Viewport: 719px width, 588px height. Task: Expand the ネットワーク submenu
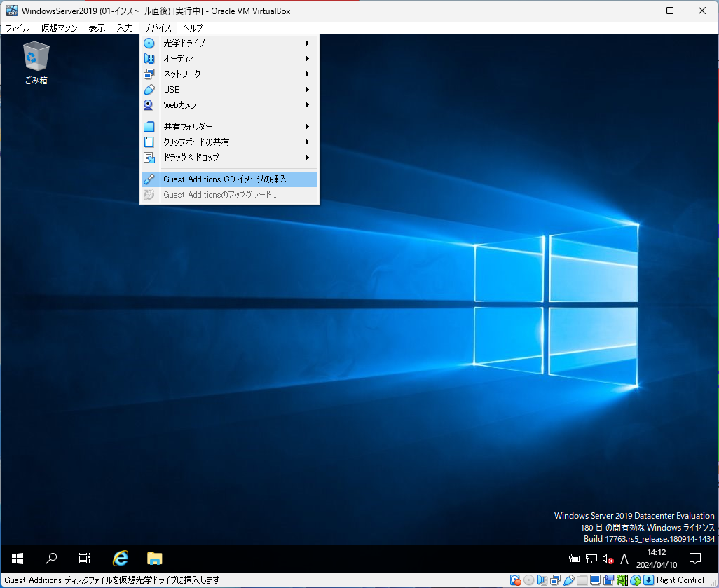(229, 74)
